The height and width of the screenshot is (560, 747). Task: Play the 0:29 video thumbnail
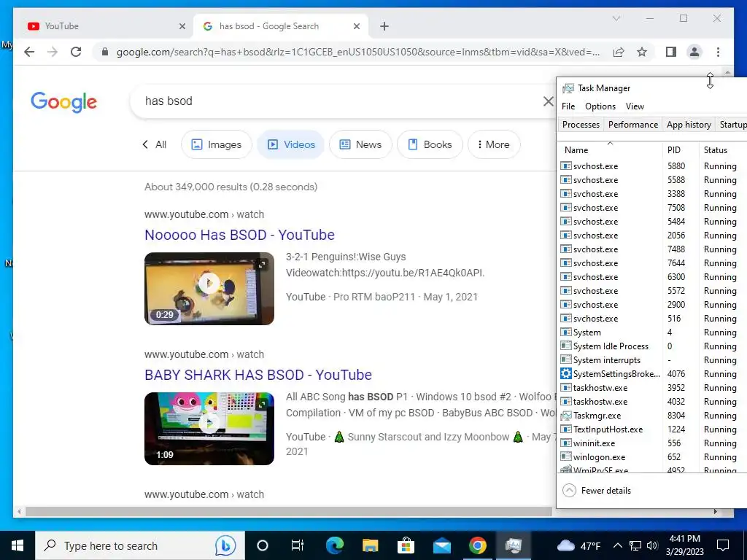click(209, 289)
